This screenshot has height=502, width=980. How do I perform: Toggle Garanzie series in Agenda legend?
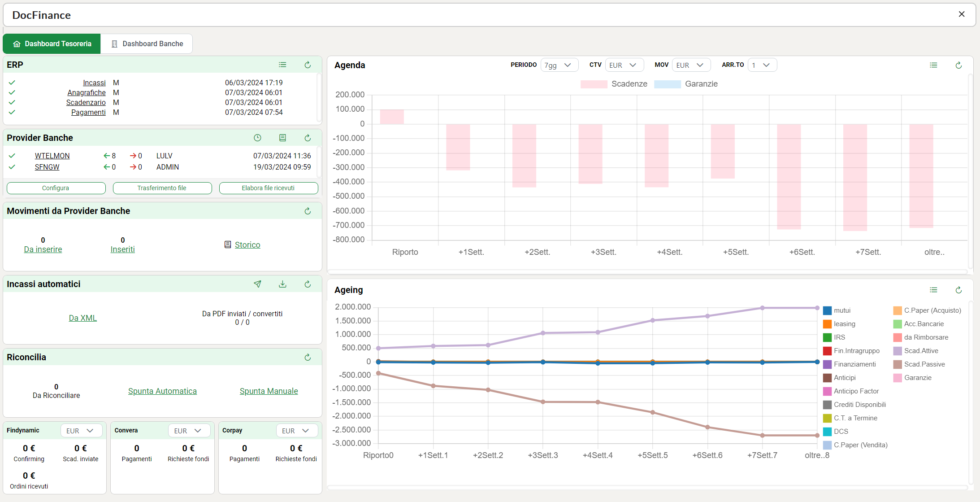click(686, 84)
